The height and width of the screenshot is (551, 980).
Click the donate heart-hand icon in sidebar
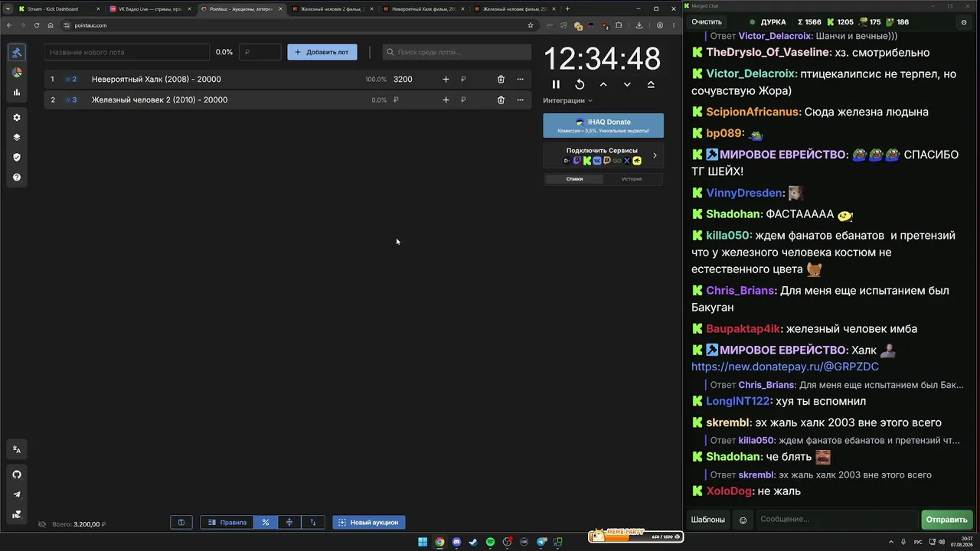point(17,514)
